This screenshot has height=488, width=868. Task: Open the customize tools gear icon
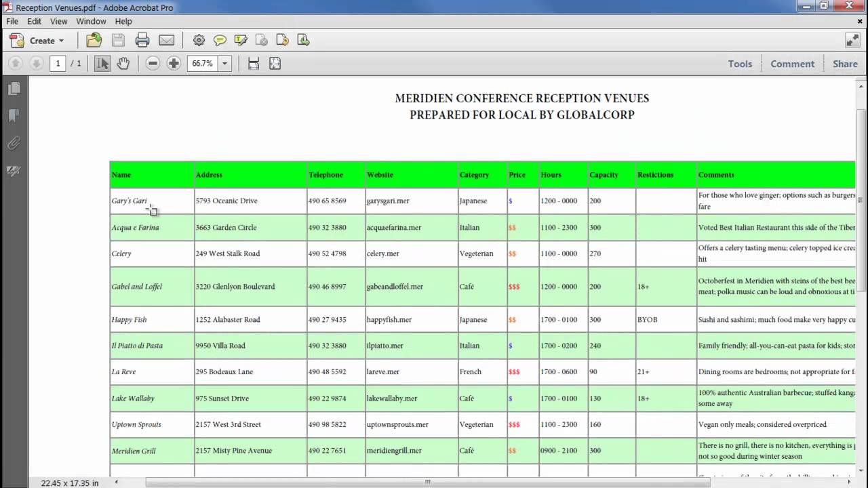coord(199,41)
